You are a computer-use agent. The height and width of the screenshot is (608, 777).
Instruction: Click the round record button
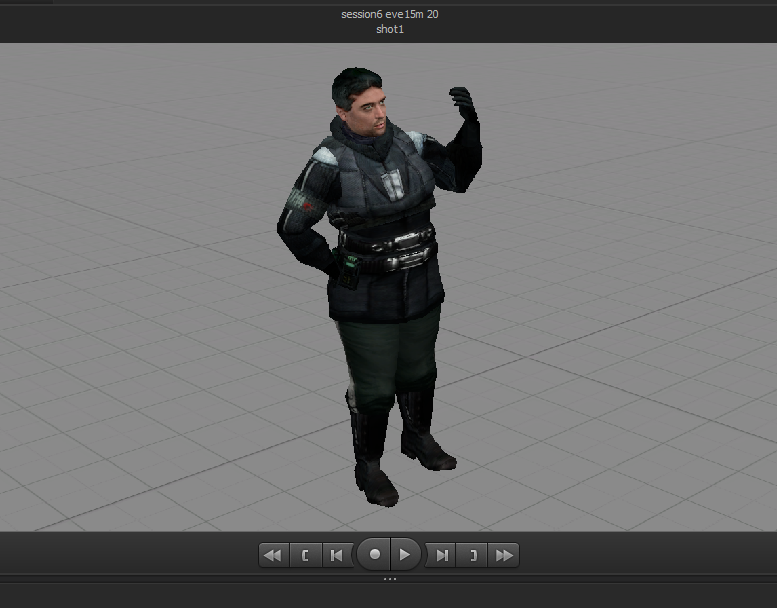[375, 554]
